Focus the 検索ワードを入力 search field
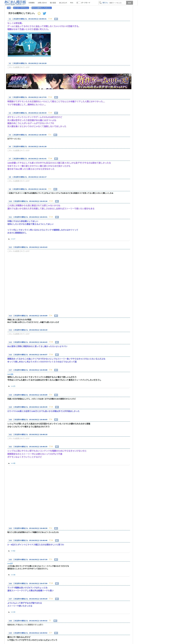 click(x=117, y=3)
